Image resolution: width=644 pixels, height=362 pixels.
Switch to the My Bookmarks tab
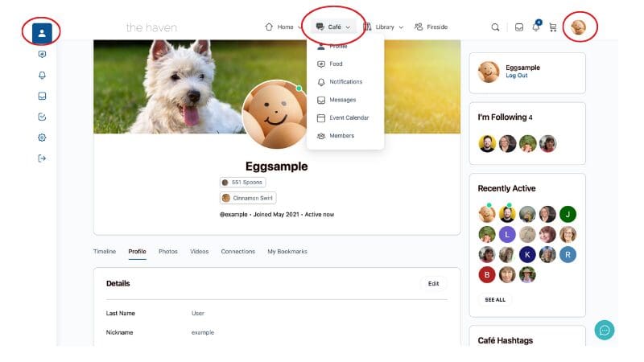[x=287, y=251]
